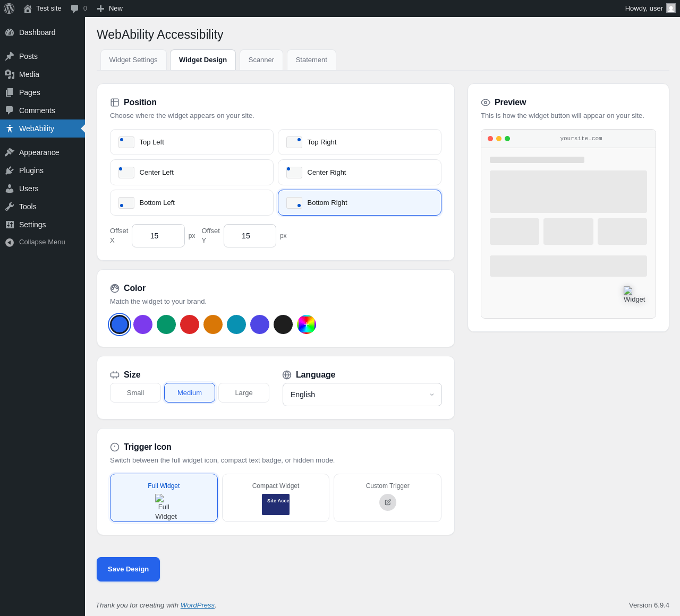680x616 pixels.
Task: Click the Tools wrench icon in sidebar
Action: coord(10,207)
